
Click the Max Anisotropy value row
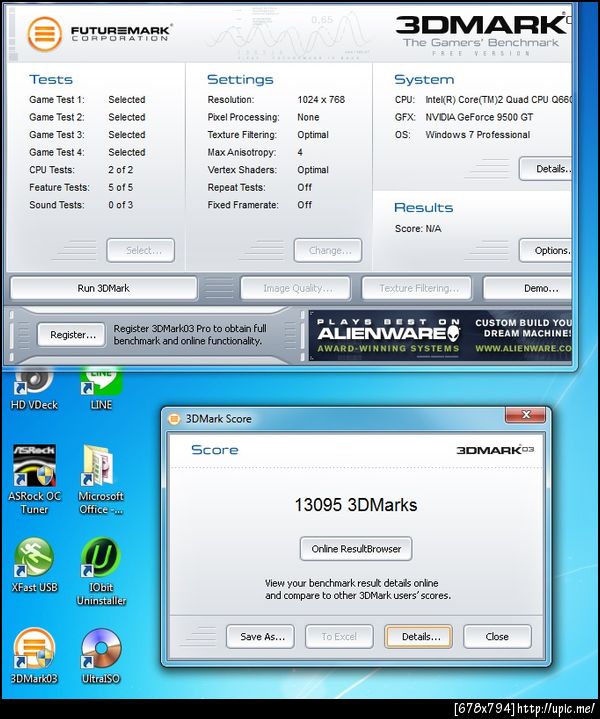pos(255,152)
